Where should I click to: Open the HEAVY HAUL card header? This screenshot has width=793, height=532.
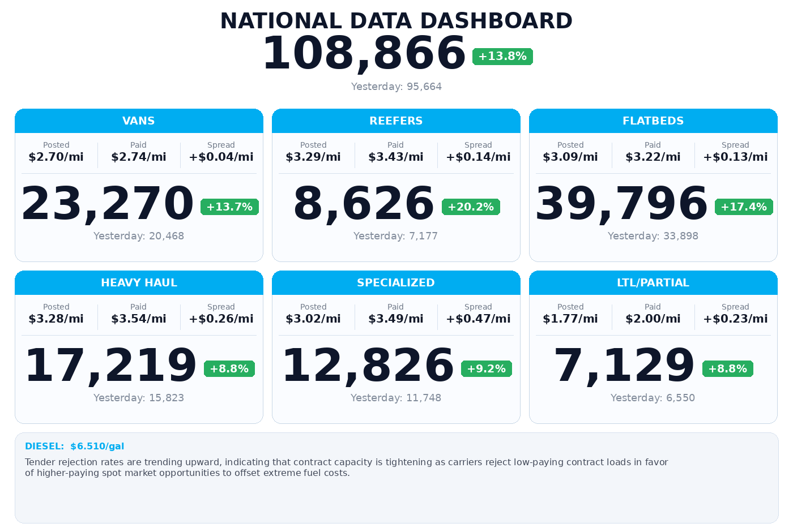(x=139, y=282)
